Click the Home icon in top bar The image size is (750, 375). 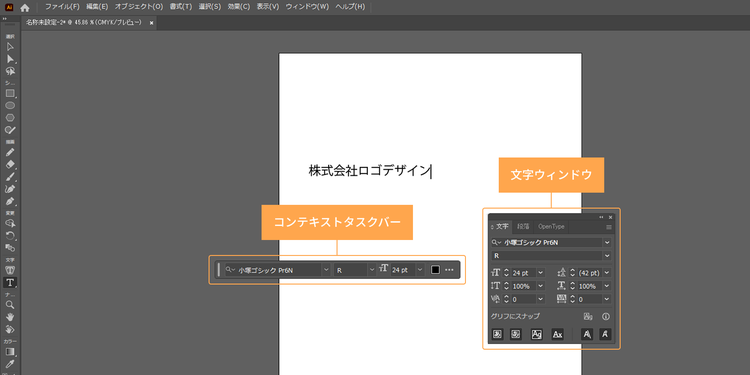[x=25, y=7]
